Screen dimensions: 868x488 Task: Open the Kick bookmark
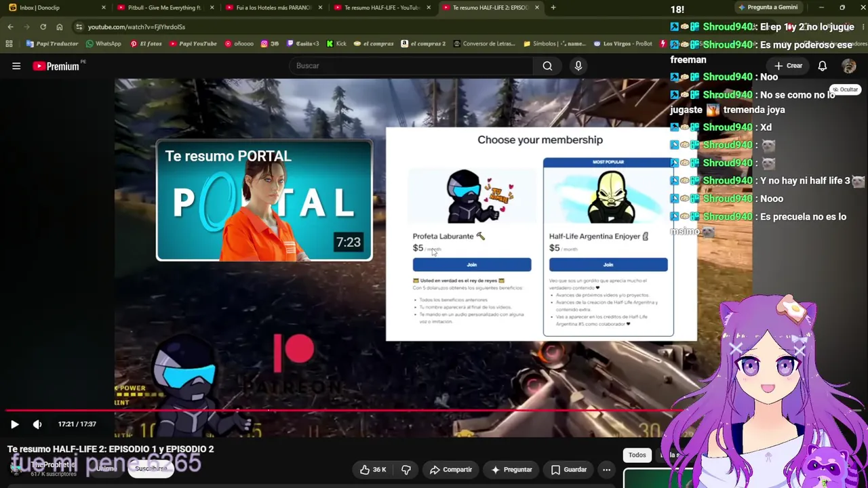(336, 44)
